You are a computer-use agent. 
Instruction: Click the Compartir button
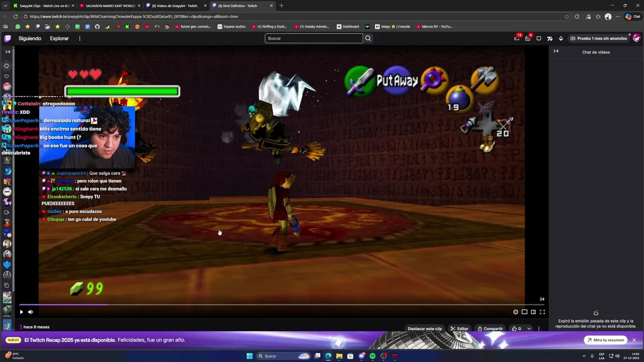pos(490,329)
